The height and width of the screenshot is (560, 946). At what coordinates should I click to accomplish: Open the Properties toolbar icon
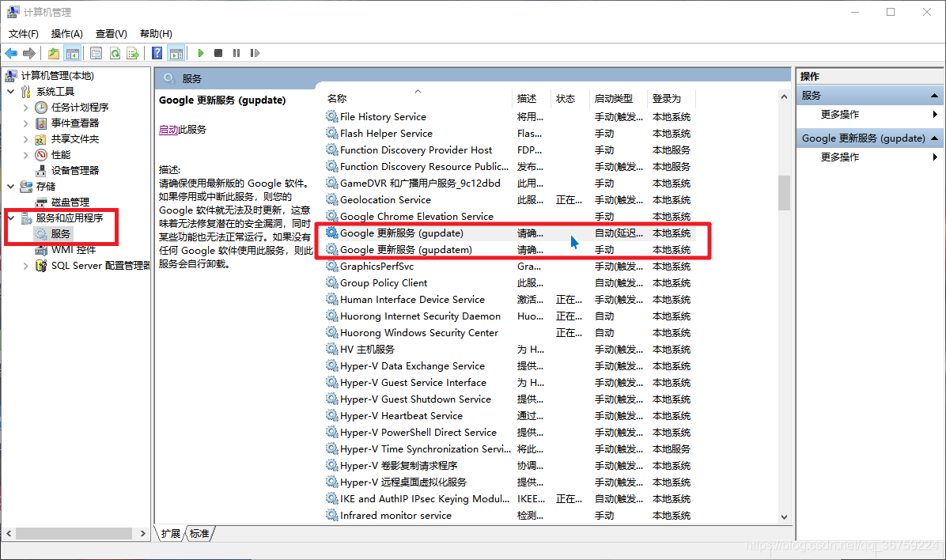coord(96,54)
